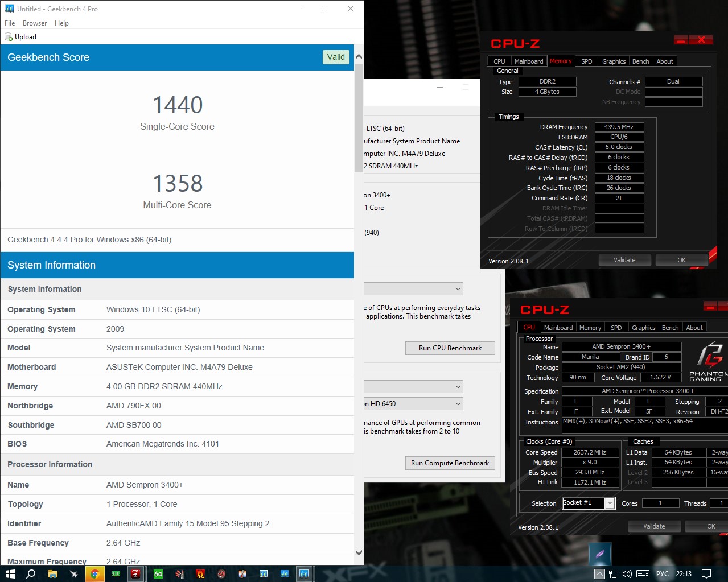Open the Socket #1 selection dropdown

pos(589,503)
